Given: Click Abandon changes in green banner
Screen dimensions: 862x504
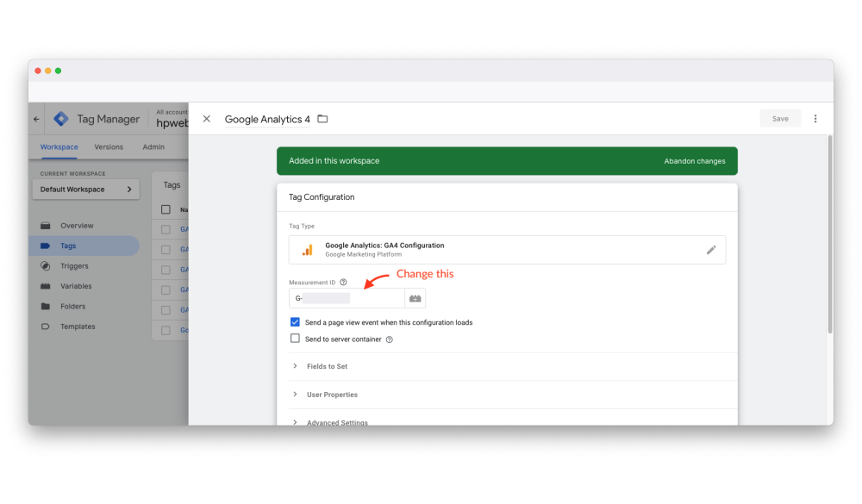Looking at the screenshot, I should (694, 161).
